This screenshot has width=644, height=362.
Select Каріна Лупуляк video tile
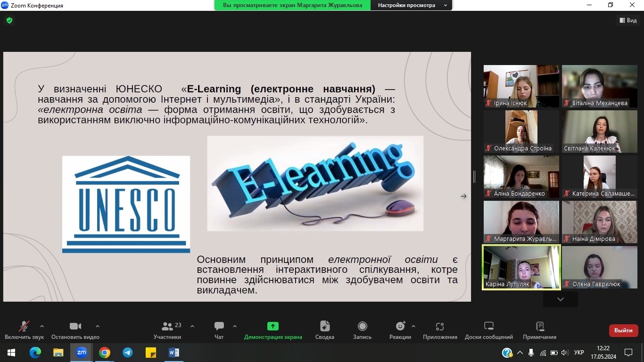coord(521,267)
